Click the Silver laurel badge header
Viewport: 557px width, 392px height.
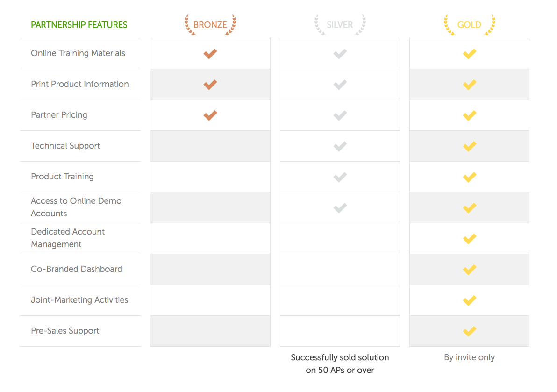tap(340, 25)
